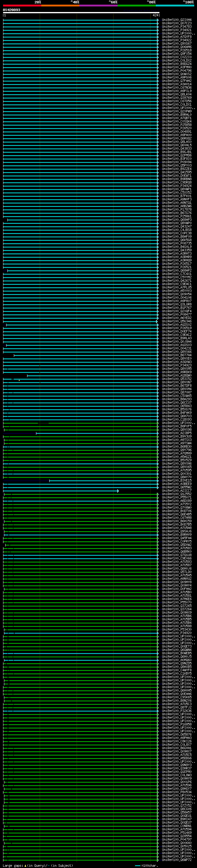Select the UniRef100_P34920 label
This screenshot has height=868, width=197.
click(x=177, y=633)
